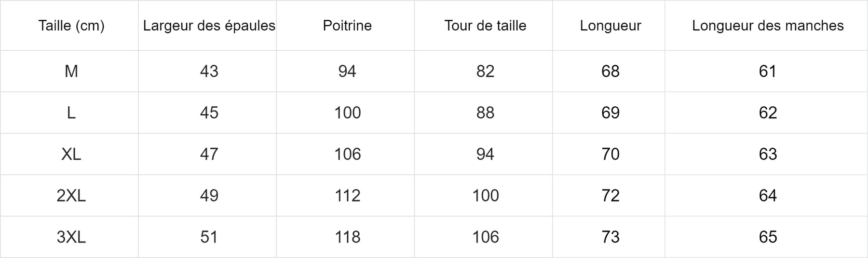The image size is (868, 258).
Task: Click length value 72 in 2XL row
Action: 610,196
